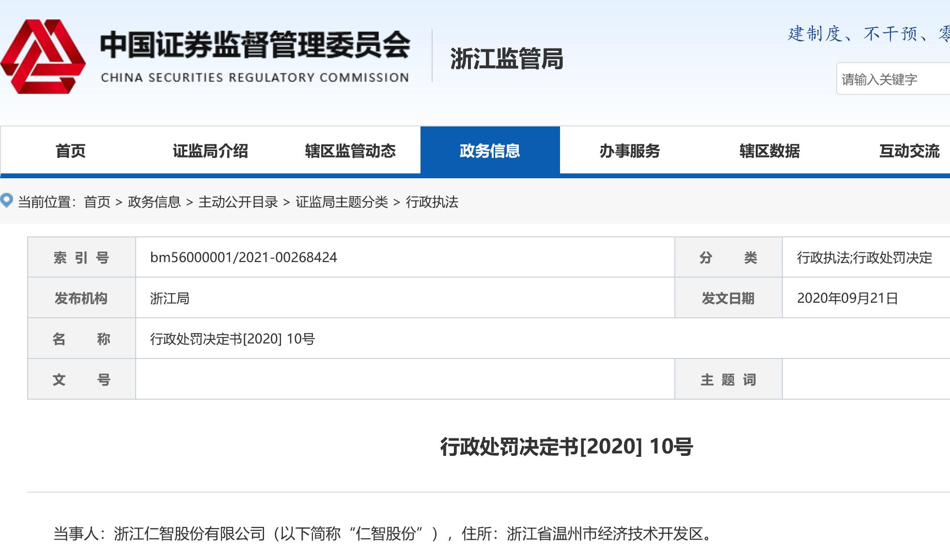Click the 浙江监管局 header title

[507, 59]
